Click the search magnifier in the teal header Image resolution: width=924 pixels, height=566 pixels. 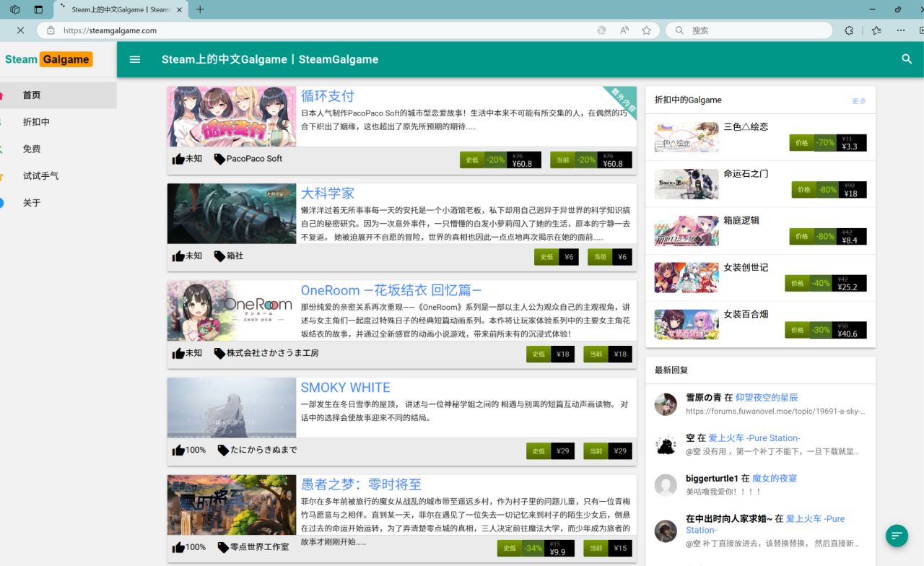(x=907, y=59)
